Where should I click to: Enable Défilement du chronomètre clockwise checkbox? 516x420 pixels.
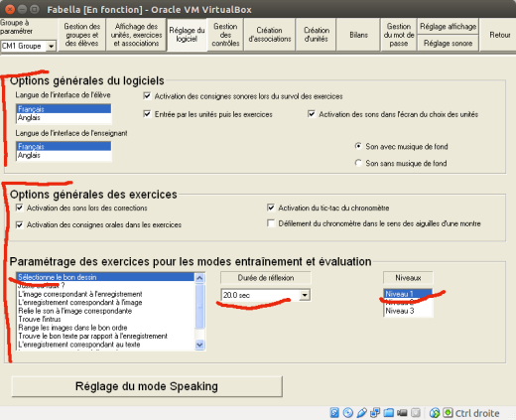click(x=271, y=223)
